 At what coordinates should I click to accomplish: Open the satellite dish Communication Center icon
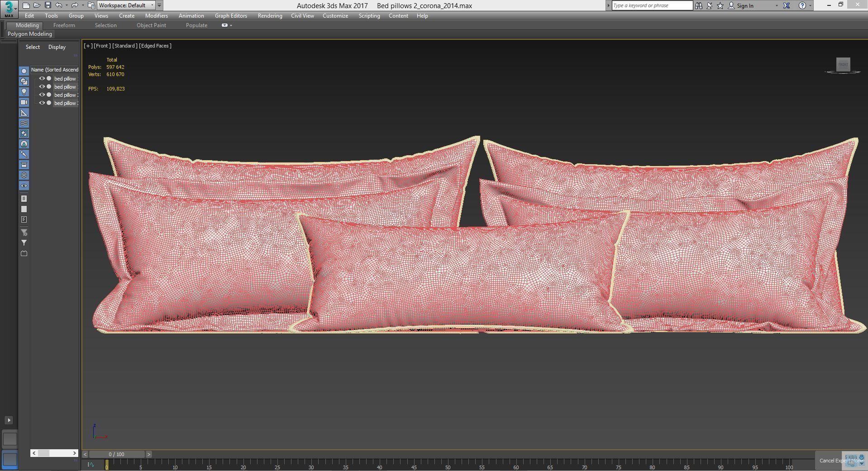click(x=709, y=5)
